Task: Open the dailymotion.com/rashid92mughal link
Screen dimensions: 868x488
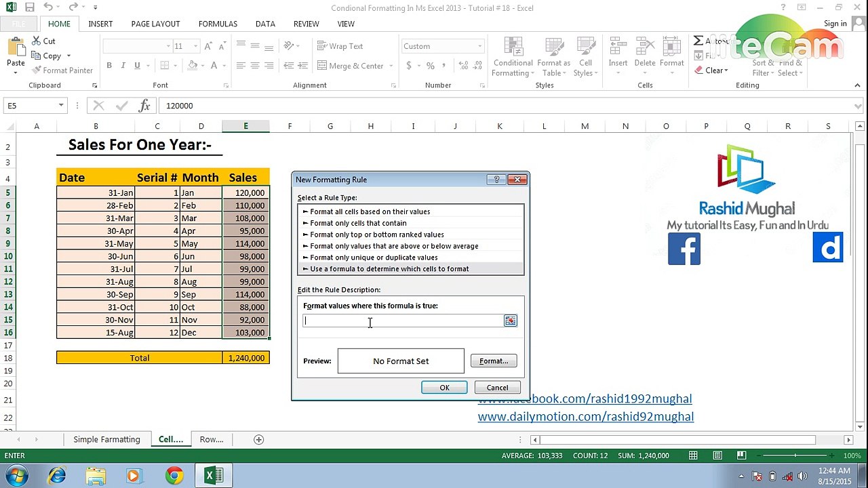Action: (585, 417)
